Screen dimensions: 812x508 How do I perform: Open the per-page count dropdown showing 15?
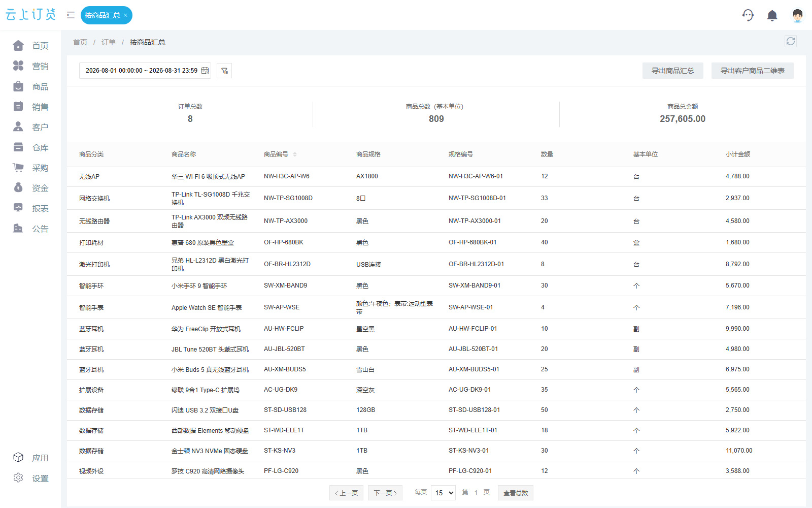[443, 493]
